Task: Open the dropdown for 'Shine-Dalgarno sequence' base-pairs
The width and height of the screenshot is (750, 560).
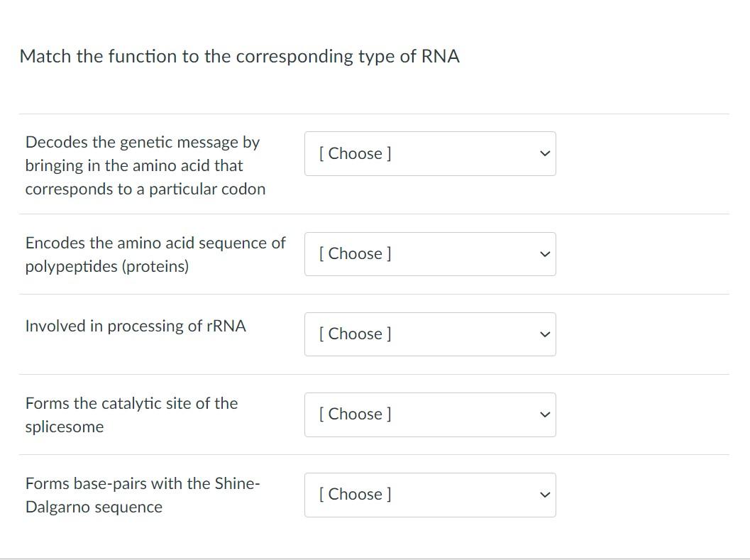Action: [x=429, y=495]
